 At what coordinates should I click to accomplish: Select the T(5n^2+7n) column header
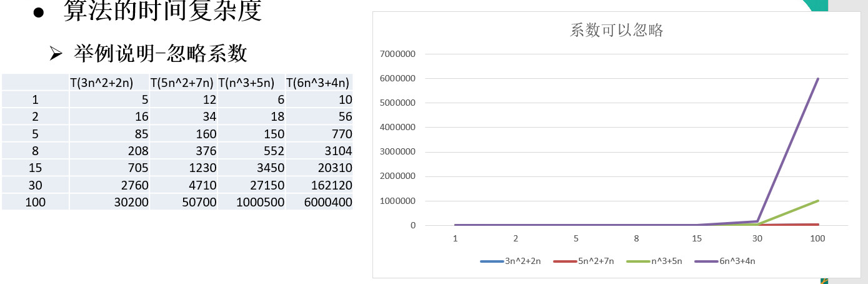[182, 83]
